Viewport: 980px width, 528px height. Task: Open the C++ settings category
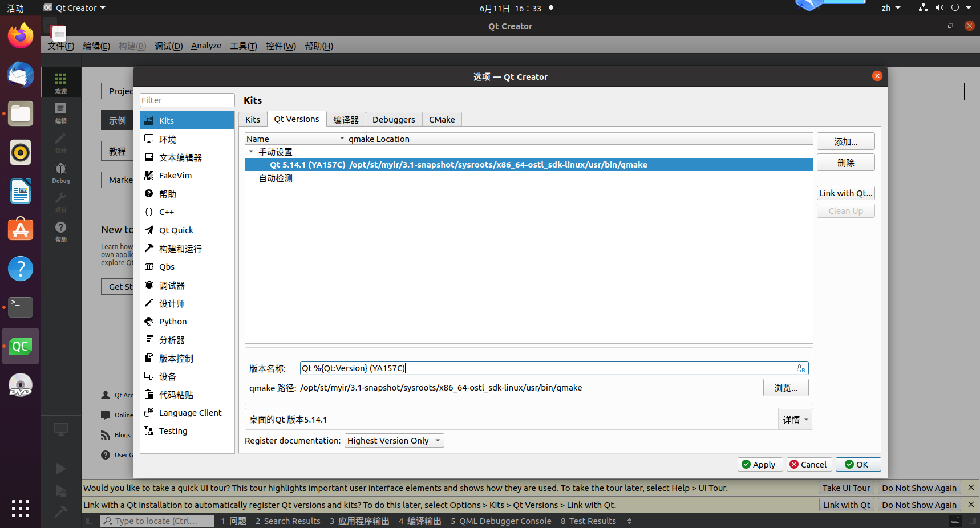point(187,212)
